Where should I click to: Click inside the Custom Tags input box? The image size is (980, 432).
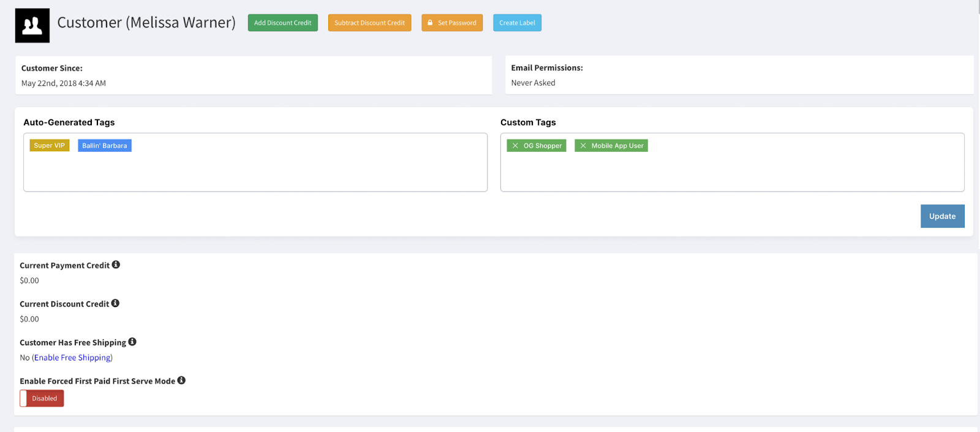click(732, 172)
